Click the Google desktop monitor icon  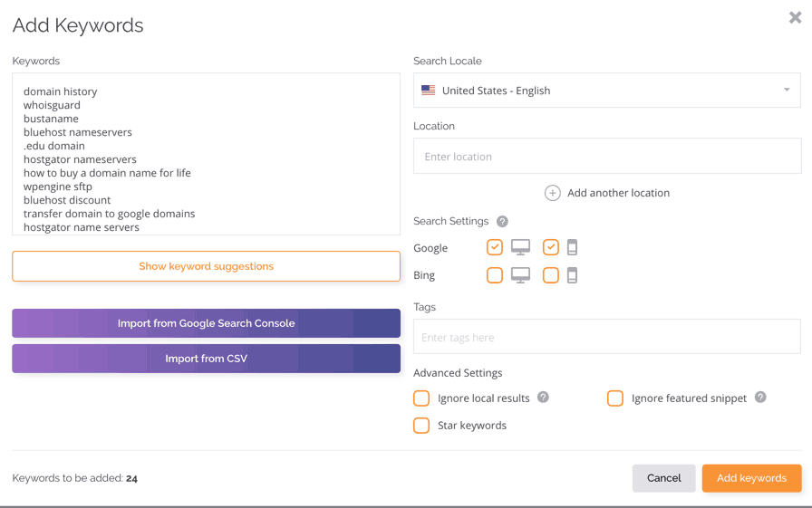520,247
